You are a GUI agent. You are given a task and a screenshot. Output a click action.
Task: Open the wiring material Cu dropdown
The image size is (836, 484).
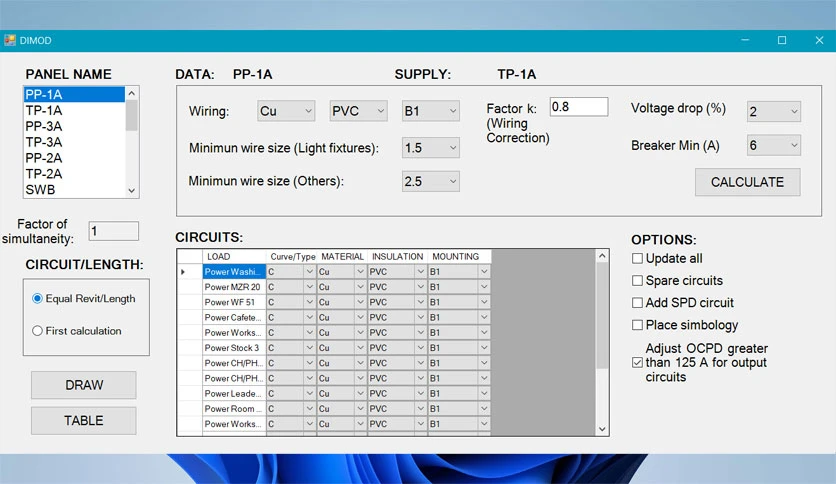[x=286, y=111]
